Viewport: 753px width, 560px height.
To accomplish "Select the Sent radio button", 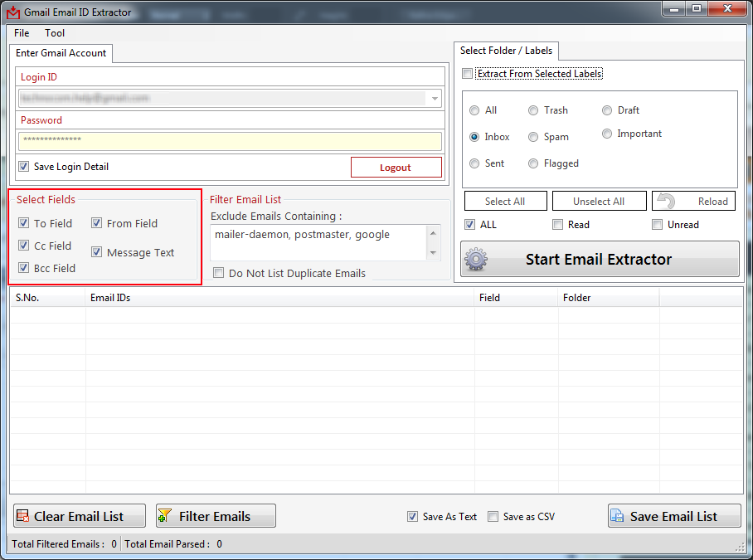I will 474,163.
